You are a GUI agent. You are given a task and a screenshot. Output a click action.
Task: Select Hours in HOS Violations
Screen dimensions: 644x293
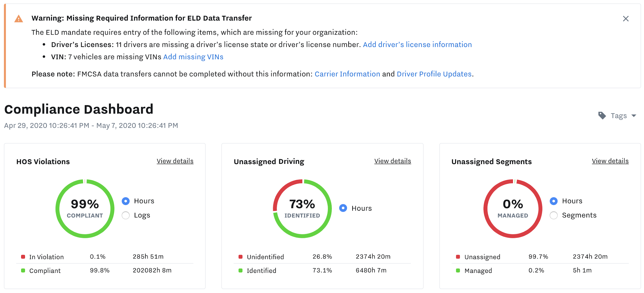(126, 201)
